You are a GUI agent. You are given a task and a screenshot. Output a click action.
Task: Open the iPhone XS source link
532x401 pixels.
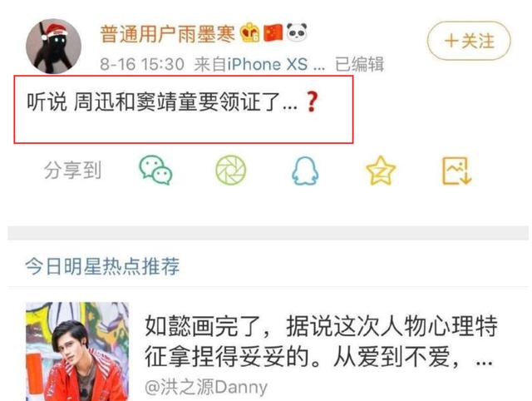(276, 64)
